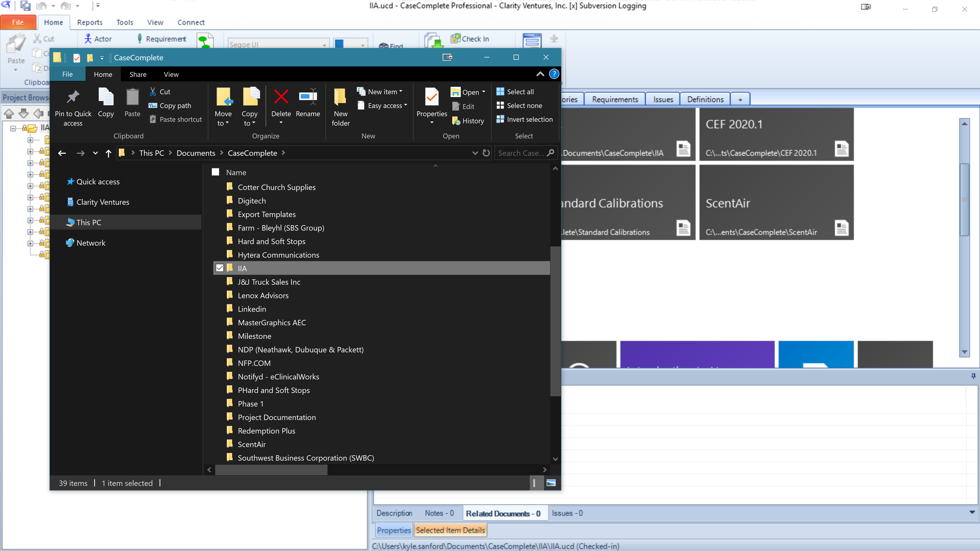
Task: Switch to Definitions tab in CaseComplete
Action: 705,99
